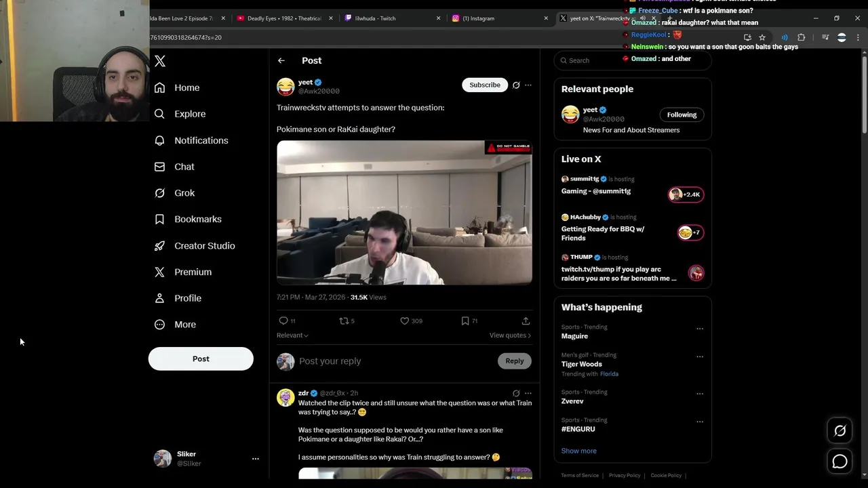
Task: Open Terms of Service footer link
Action: (x=580, y=476)
